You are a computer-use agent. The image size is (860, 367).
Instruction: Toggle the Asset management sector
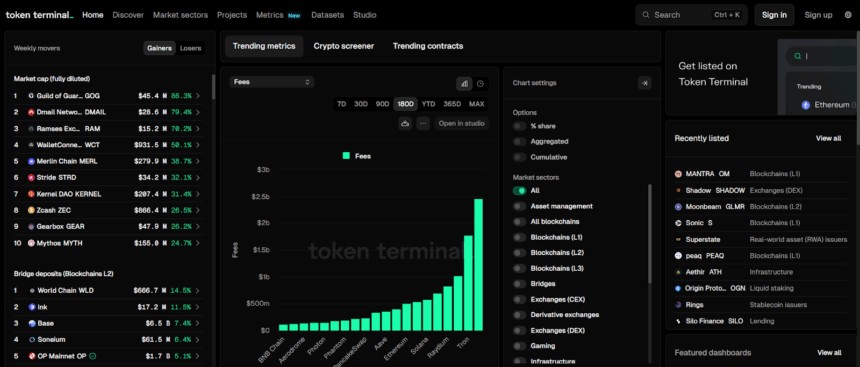519,206
